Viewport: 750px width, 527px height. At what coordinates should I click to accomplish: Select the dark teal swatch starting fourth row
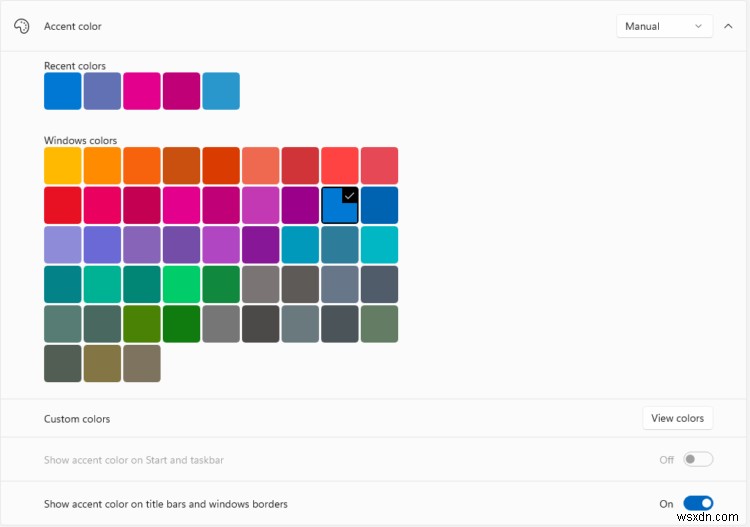pyautogui.click(x=63, y=285)
